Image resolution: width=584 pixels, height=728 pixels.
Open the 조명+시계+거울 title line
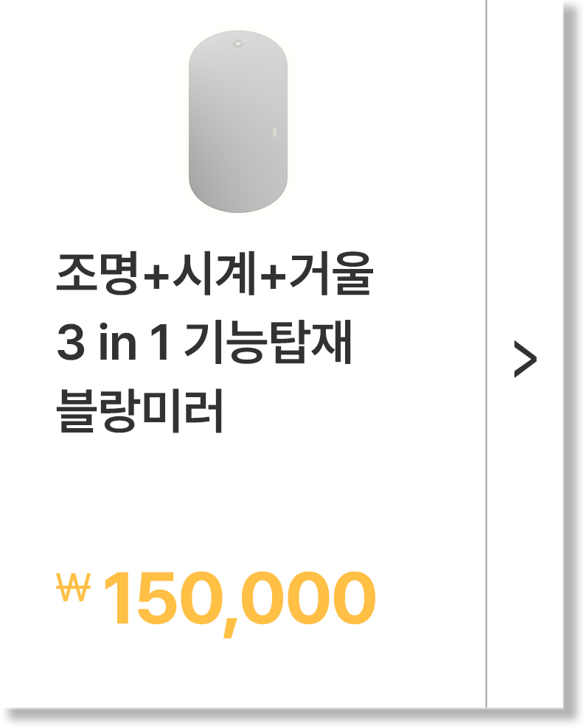click(214, 273)
